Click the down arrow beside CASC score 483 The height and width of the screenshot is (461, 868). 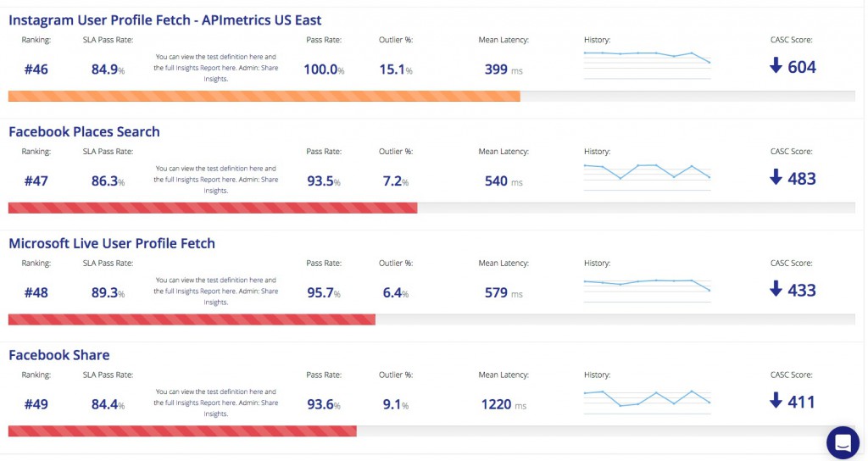tap(776, 177)
